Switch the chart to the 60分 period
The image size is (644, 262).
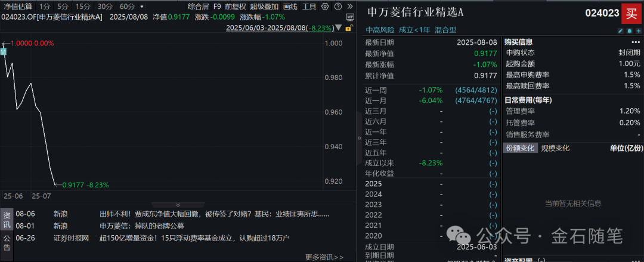pos(127,7)
